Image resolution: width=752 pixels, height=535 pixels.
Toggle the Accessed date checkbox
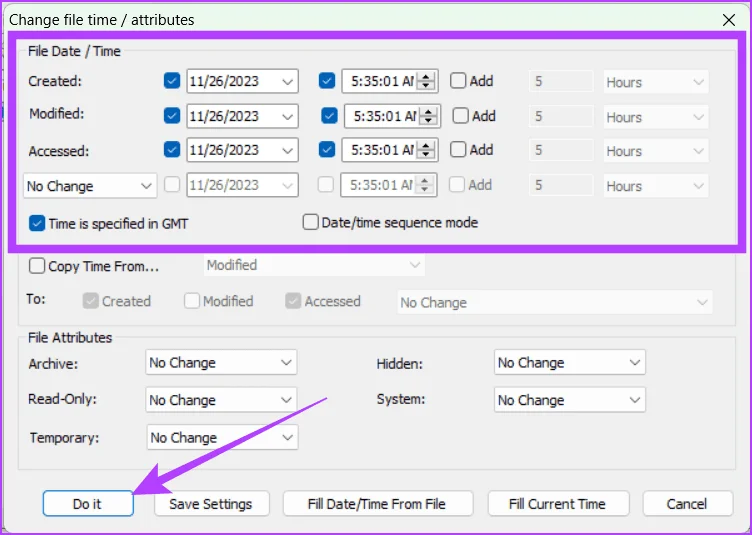point(172,150)
